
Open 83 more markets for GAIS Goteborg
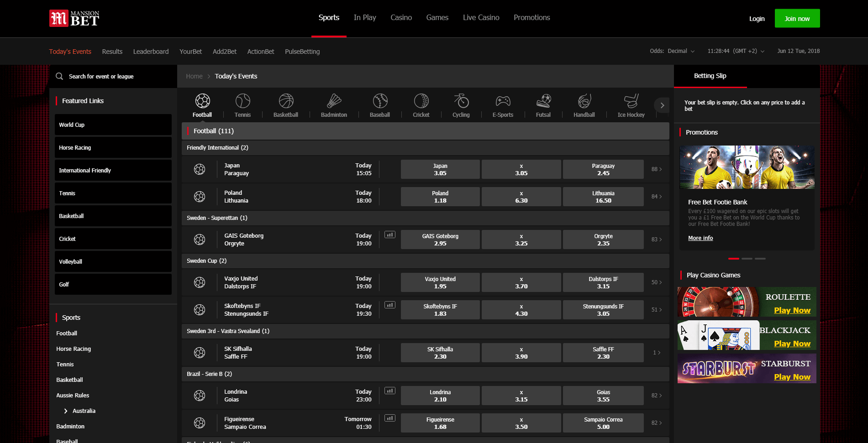tap(657, 240)
